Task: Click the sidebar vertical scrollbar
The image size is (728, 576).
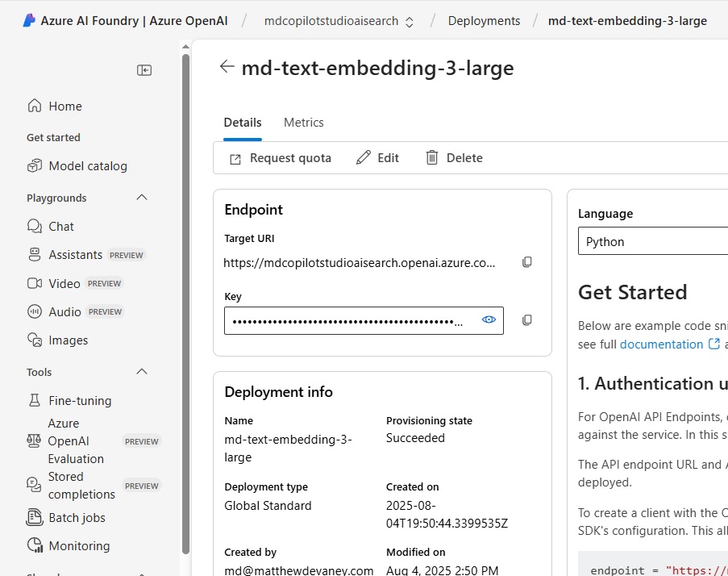Action: [x=185, y=304]
